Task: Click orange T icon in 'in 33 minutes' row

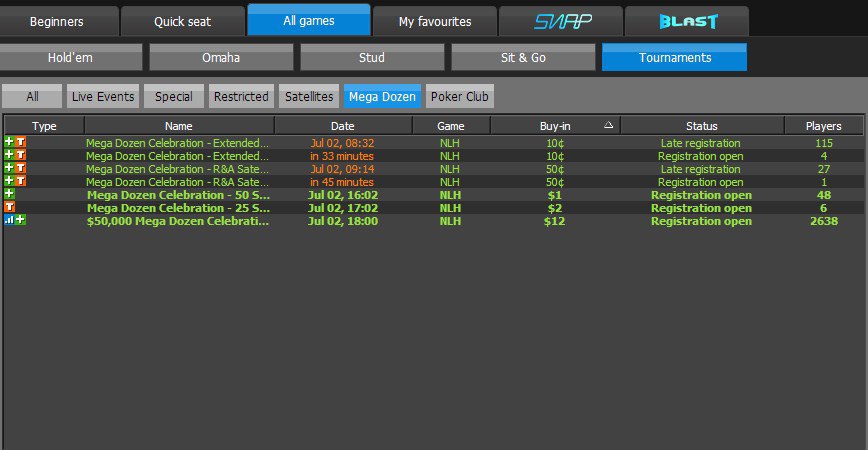Action: click(20, 155)
